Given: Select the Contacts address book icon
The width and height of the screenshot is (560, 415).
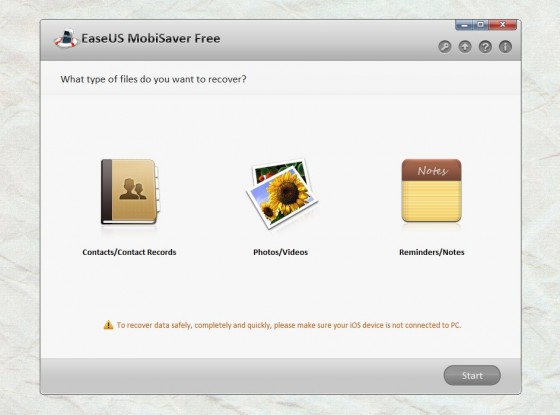Looking at the screenshot, I should click(x=130, y=192).
